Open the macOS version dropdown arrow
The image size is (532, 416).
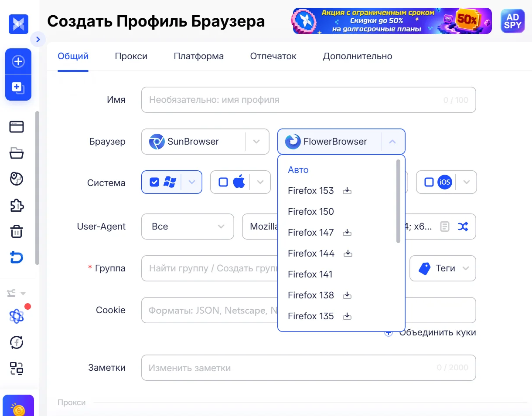click(x=260, y=182)
